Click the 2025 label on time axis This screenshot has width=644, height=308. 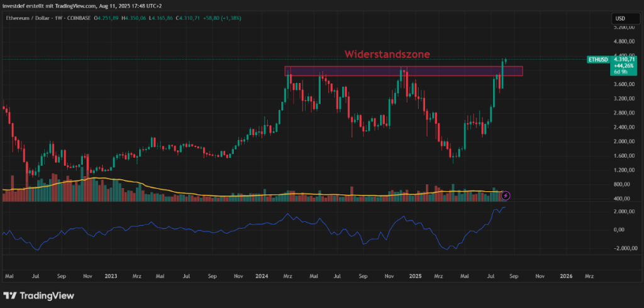click(x=414, y=275)
